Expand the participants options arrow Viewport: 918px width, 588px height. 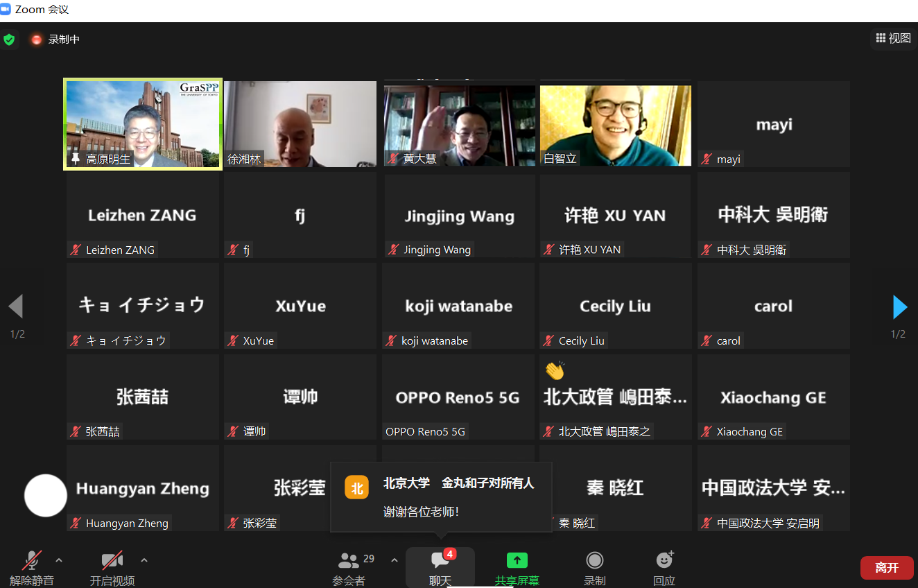395,560
